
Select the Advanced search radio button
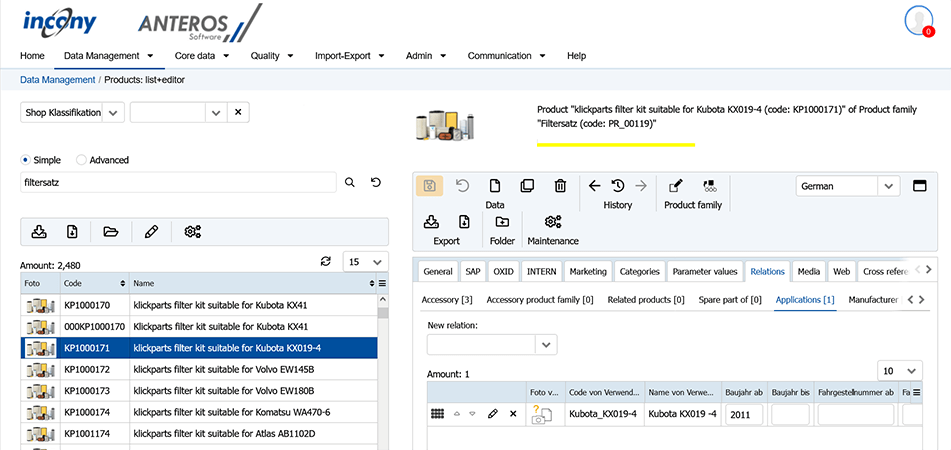pos(81,160)
